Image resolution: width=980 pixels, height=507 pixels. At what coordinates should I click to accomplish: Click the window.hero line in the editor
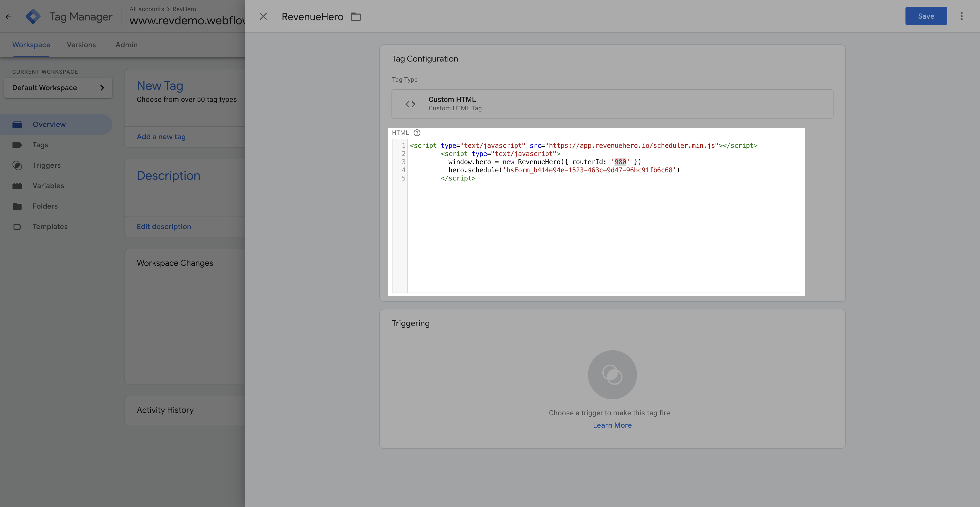(x=544, y=162)
